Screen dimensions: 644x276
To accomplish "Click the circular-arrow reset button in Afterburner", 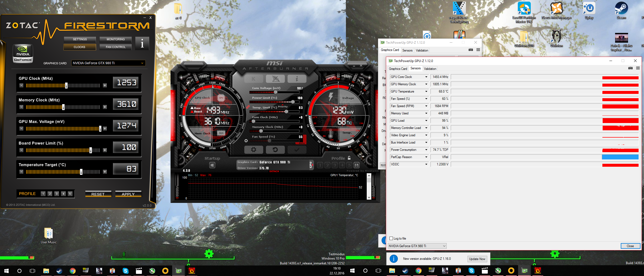I will 275,149.
